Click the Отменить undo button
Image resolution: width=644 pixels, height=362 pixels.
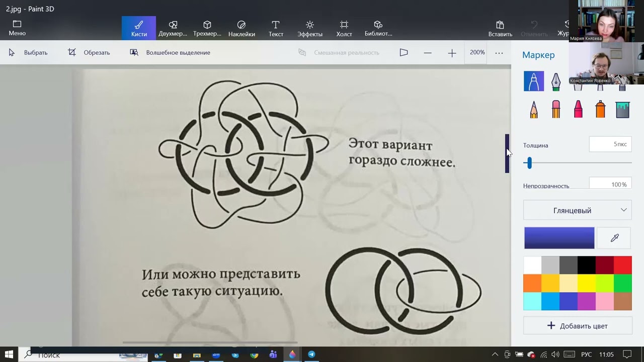point(534,28)
